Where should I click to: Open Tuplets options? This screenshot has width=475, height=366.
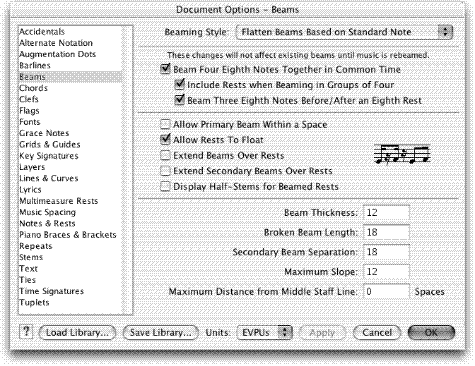click(70, 302)
